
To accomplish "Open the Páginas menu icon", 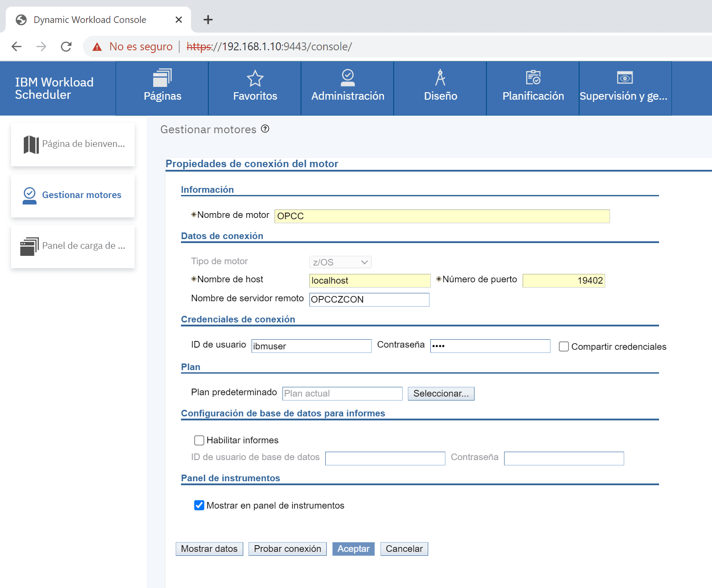I will (162, 78).
